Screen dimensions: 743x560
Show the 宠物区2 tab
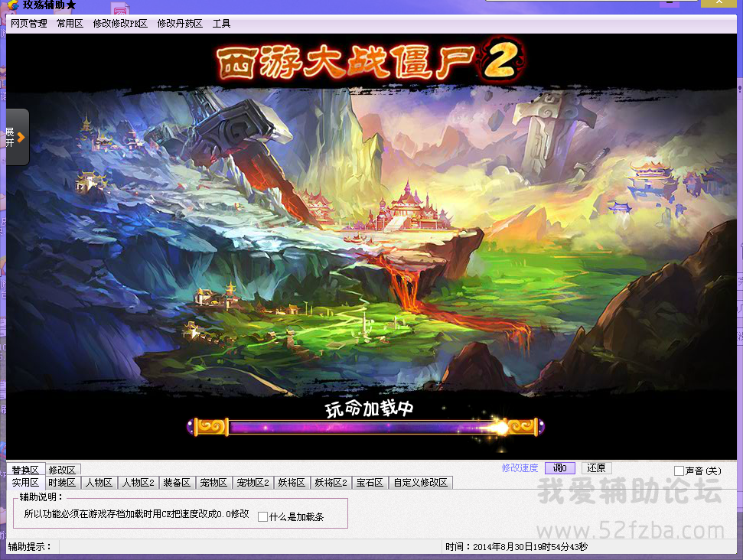[x=253, y=482]
